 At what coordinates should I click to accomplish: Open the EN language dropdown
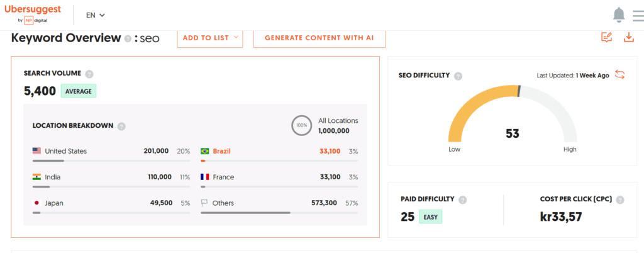(x=96, y=14)
